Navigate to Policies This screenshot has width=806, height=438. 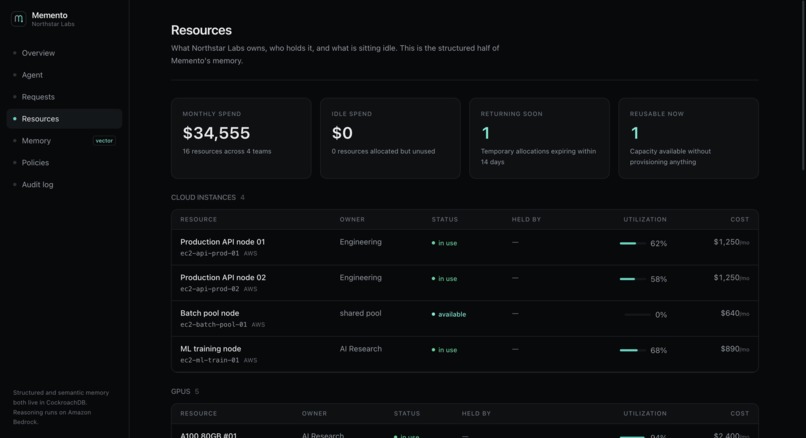point(64,162)
